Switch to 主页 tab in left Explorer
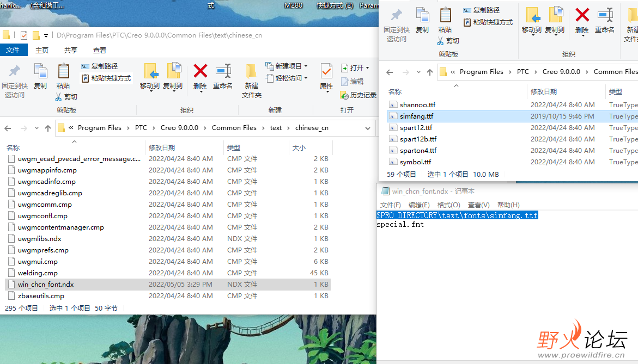 click(41, 51)
